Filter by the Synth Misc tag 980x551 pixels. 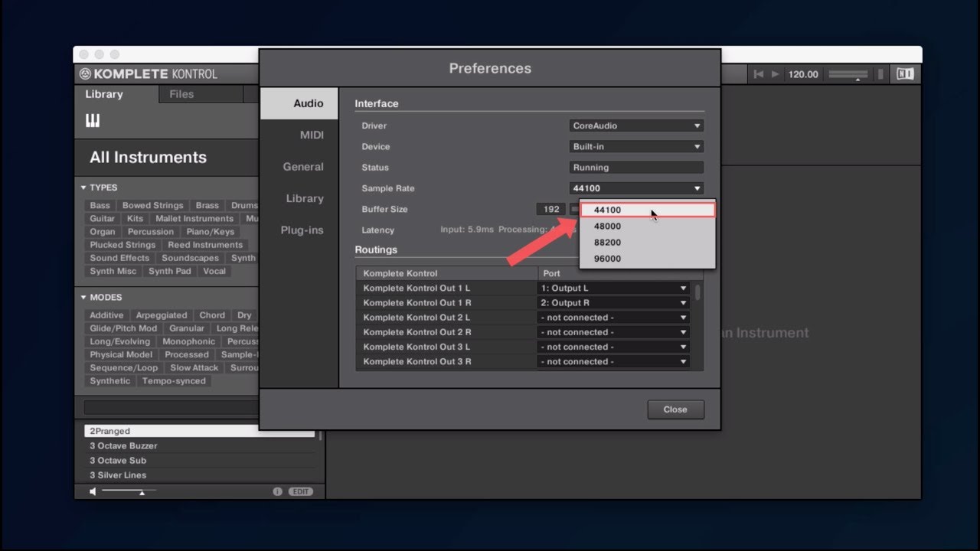(113, 271)
